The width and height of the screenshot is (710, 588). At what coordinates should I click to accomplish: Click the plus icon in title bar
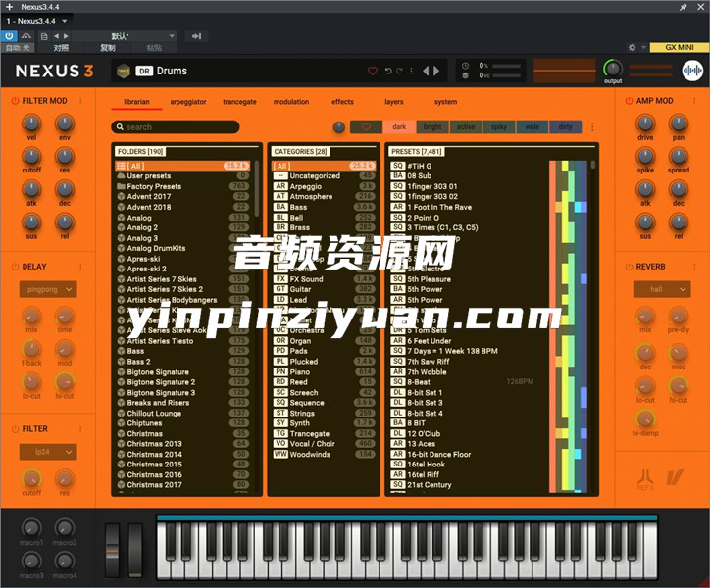9,7
